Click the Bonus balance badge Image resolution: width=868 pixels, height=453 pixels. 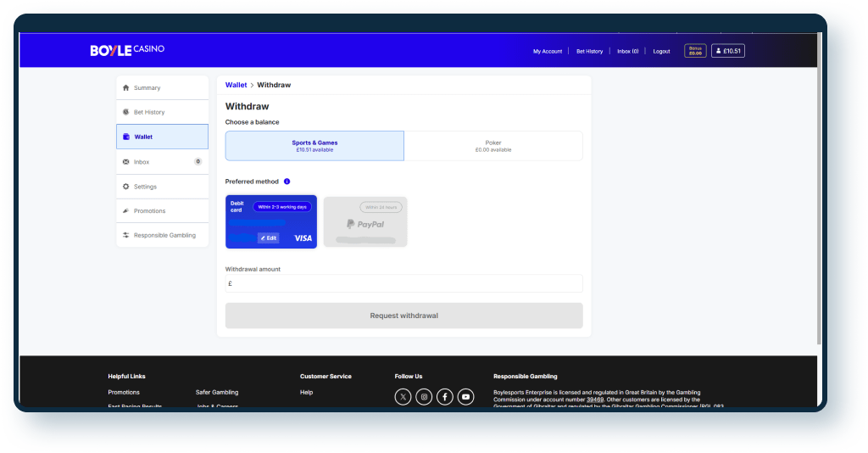pyautogui.click(x=695, y=51)
